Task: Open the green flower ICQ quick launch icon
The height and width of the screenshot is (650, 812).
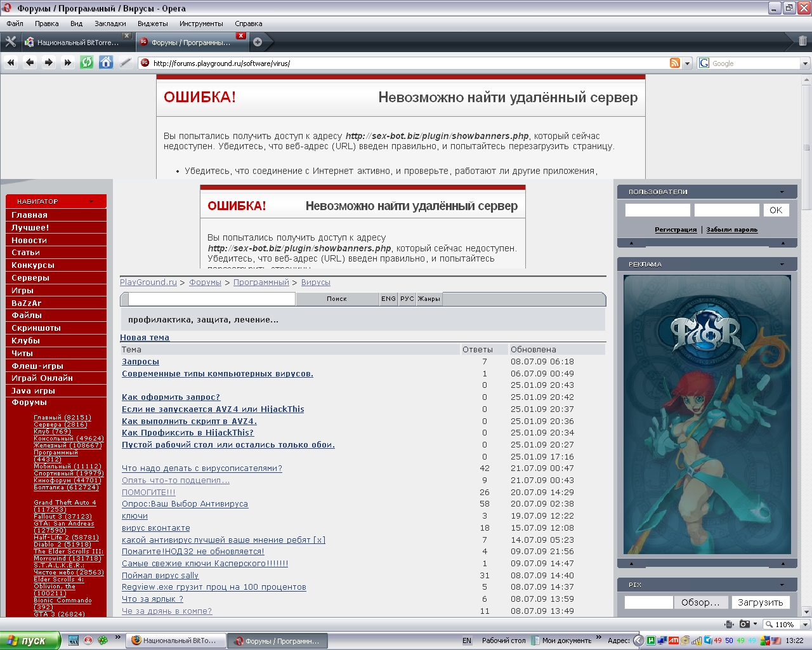Action: [x=102, y=640]
